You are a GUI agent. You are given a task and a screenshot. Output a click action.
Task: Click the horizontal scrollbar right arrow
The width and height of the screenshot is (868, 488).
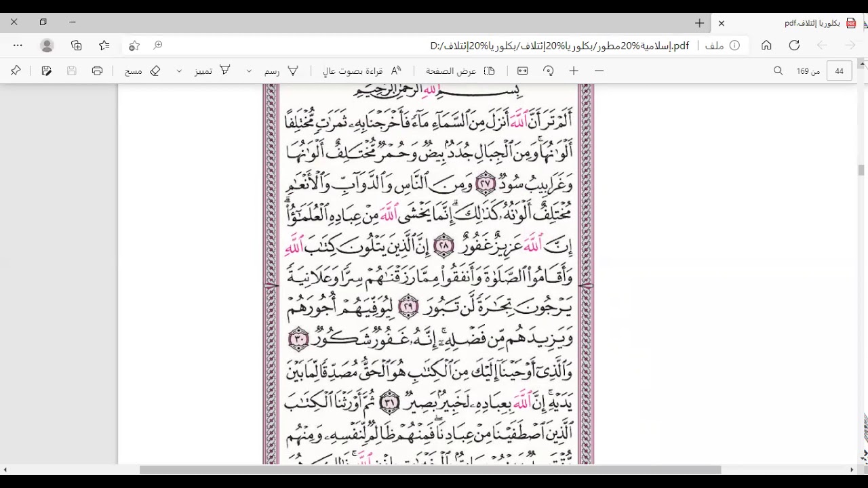click(852, 469)
